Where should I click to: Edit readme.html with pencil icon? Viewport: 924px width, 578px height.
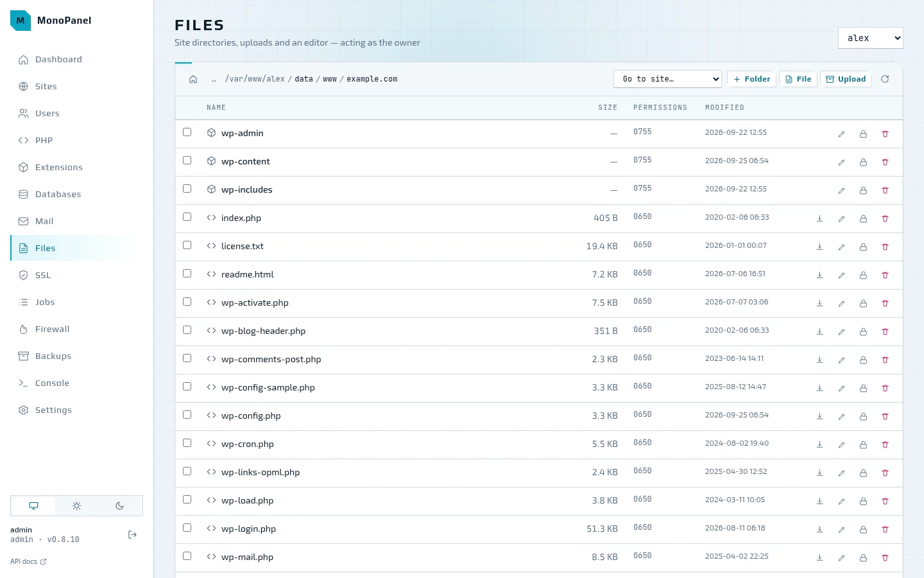click(841, 276)
